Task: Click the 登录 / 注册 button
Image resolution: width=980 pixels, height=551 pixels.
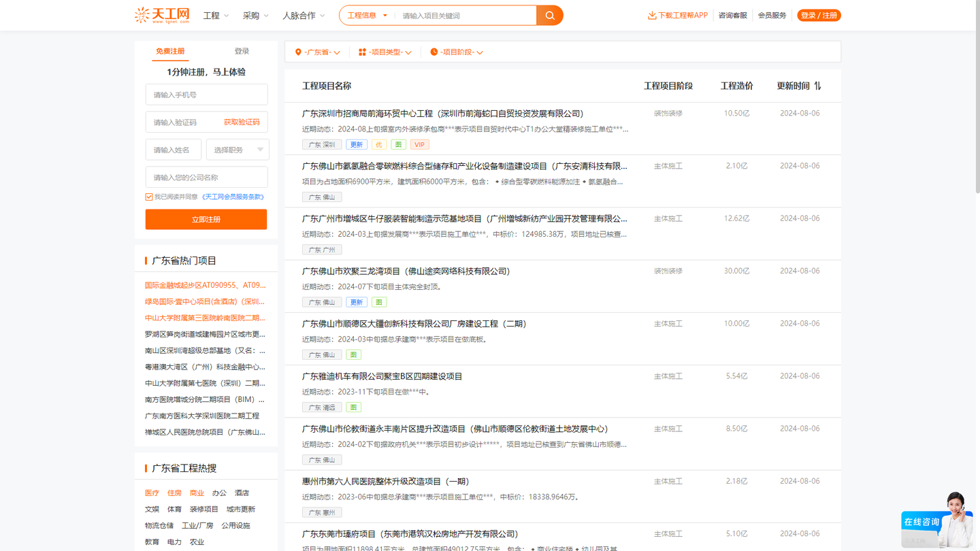Action: coord(819,16)
